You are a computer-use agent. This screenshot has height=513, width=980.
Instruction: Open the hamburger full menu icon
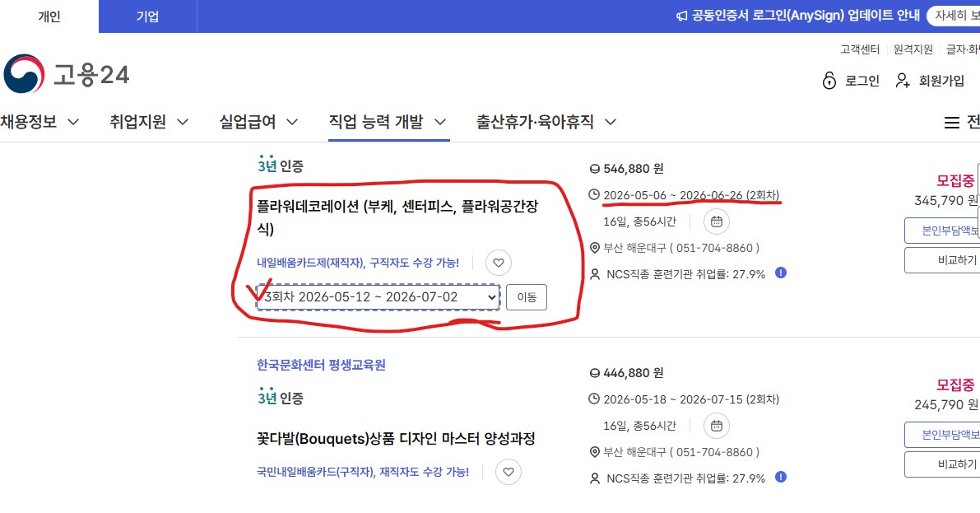pos(952,123)
